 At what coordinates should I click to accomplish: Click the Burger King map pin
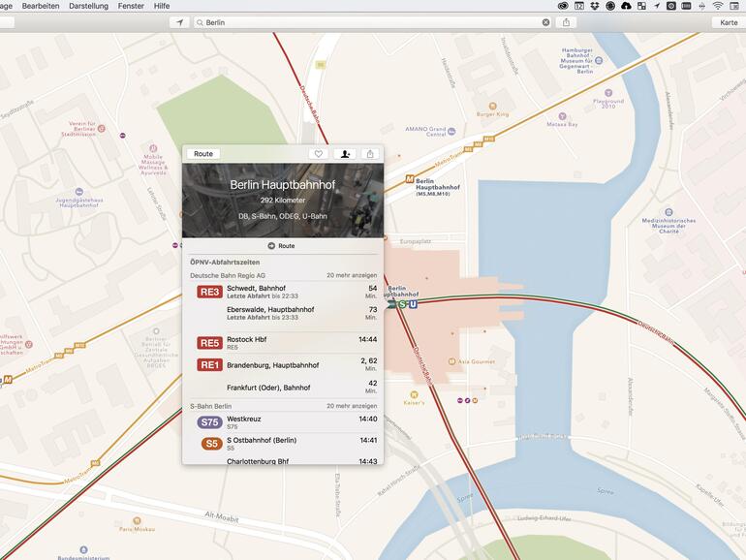[493, 107]
